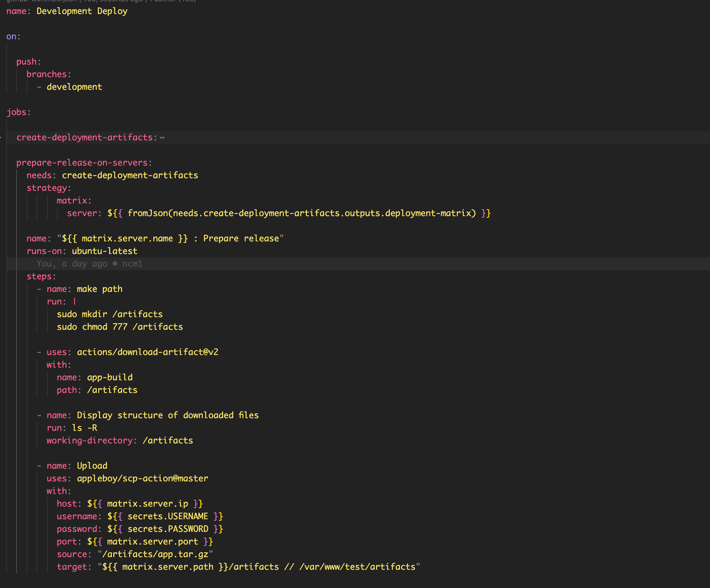Click the 'jobs:' top-level key
The image size is (710, 588).
(x=18, y=112)
